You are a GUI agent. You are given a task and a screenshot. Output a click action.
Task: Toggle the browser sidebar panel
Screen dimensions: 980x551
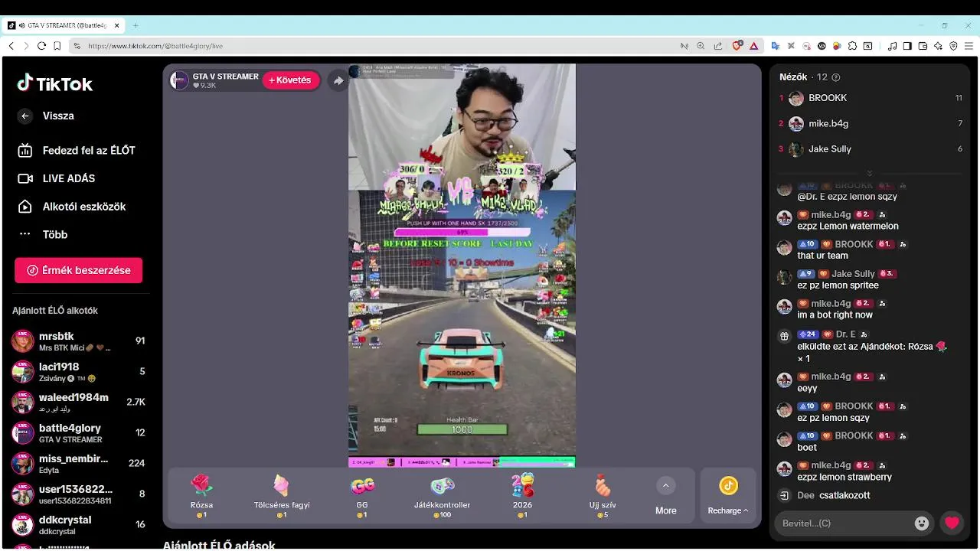click(907, 46)
